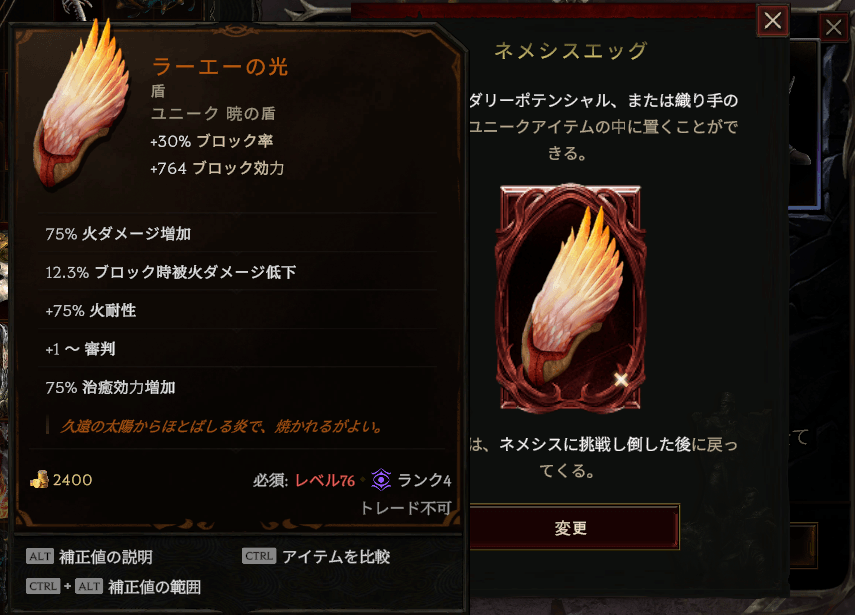This screenshot has width=855, height=615.
Task: Click the 75% 治癒効力増加 modifier line
Action: coord(110,388)
